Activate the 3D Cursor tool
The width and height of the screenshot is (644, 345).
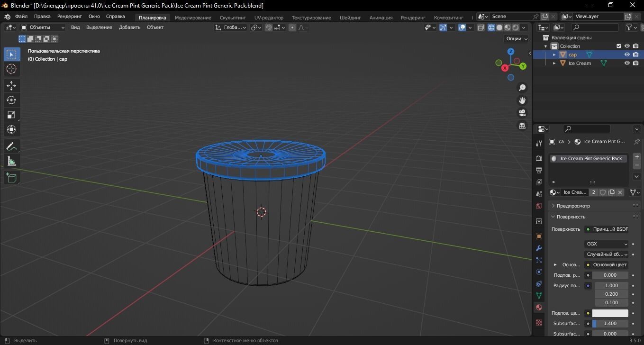(11, 69)
